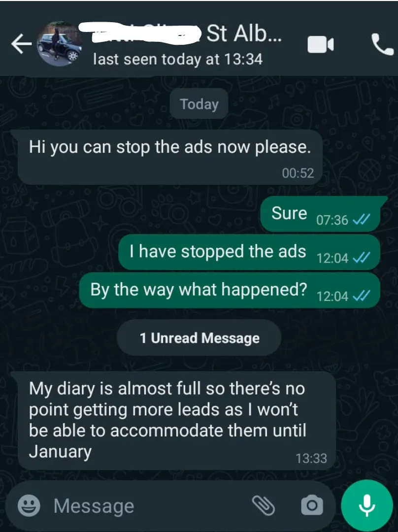Tap the attachment paperclip icon

pyautogui.click(x=263, y=505)
